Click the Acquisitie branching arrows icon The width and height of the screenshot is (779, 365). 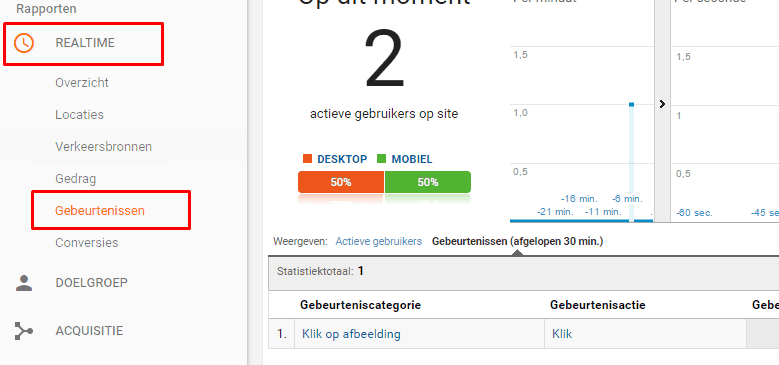23,331
